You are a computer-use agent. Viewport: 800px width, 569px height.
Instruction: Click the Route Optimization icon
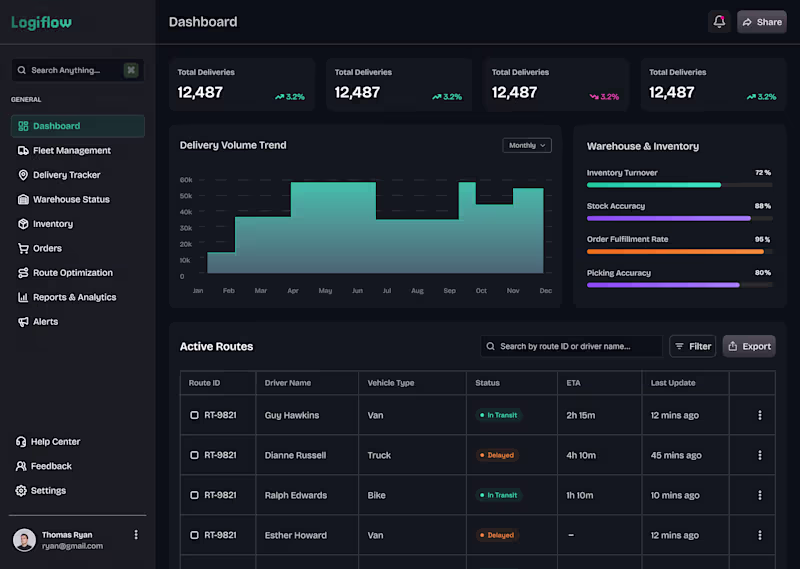(x=23, y=273)
